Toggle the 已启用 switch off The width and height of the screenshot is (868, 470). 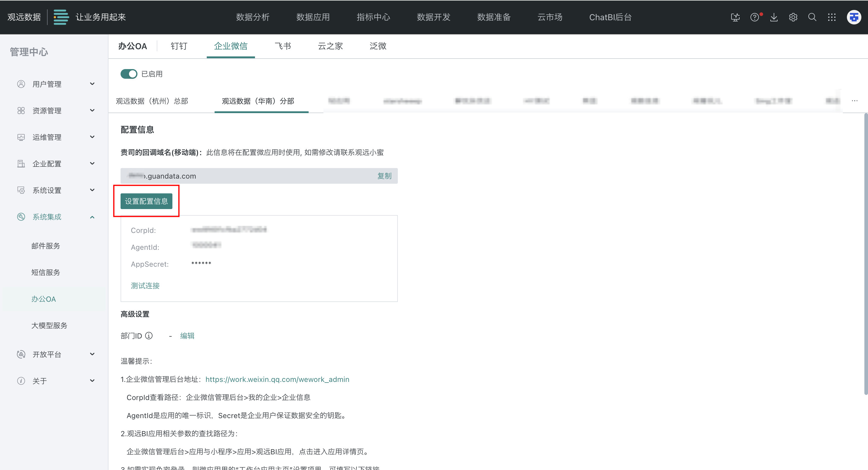coord(129,74)
